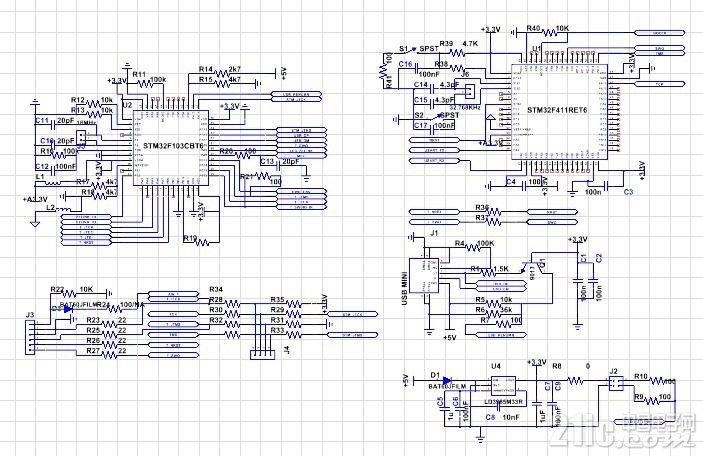703x456 pixels.
Task: Select resistor R40 10K
Action: click(550, 32)
